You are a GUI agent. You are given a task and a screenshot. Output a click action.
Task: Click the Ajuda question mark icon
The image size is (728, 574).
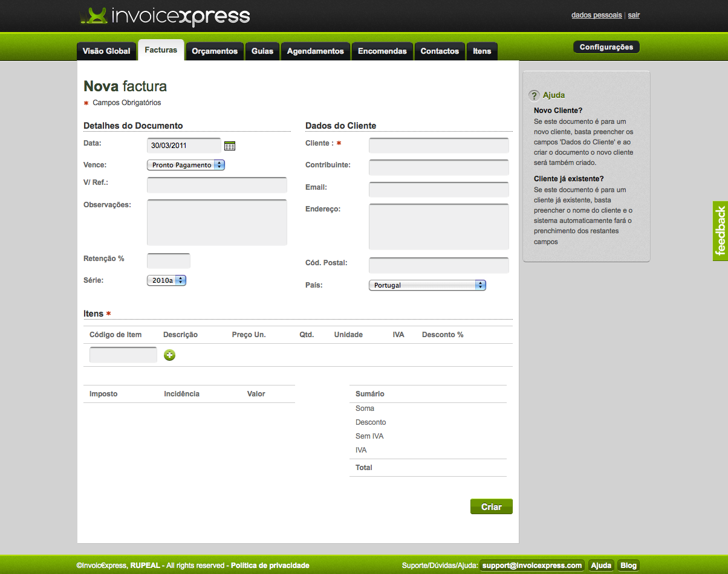[534, 95]
